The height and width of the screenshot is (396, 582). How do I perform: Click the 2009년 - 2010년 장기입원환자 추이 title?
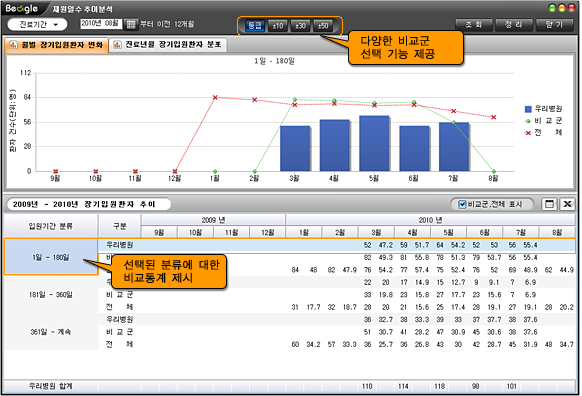click(84, 204)
